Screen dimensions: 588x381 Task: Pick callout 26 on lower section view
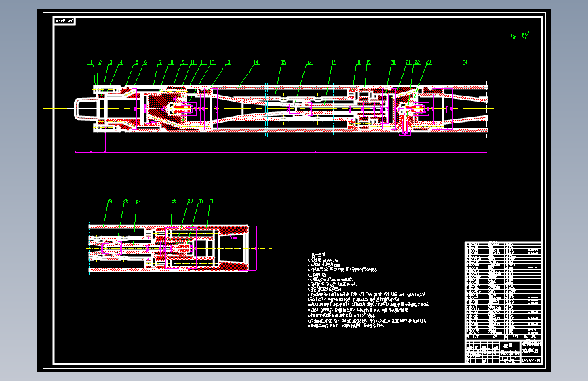click(x=125, y=201)
